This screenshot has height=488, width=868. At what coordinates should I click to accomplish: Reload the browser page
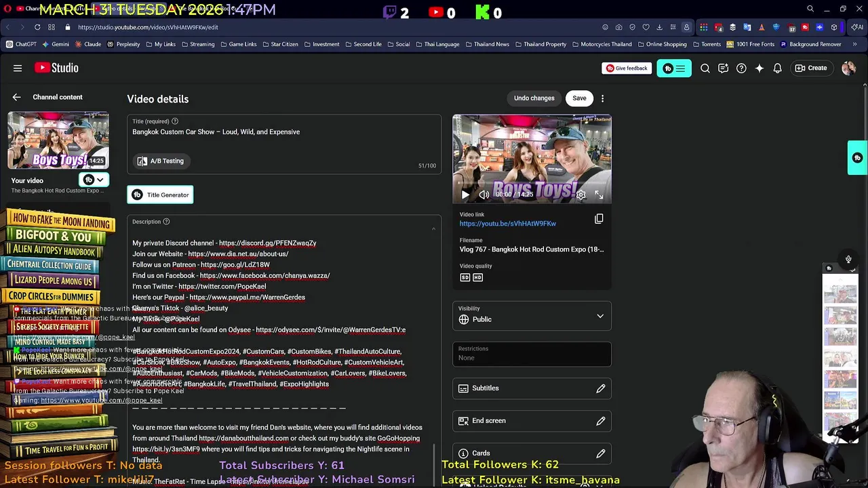37,27
